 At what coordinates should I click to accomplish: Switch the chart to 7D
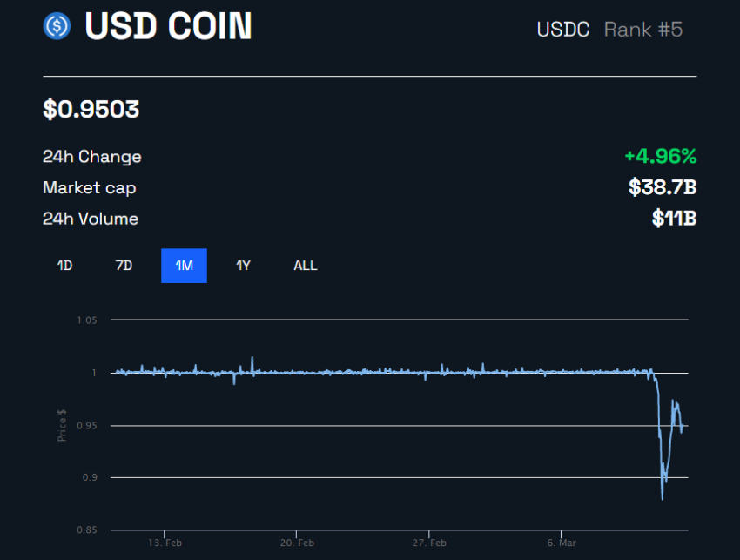click(x=124, y=266)
